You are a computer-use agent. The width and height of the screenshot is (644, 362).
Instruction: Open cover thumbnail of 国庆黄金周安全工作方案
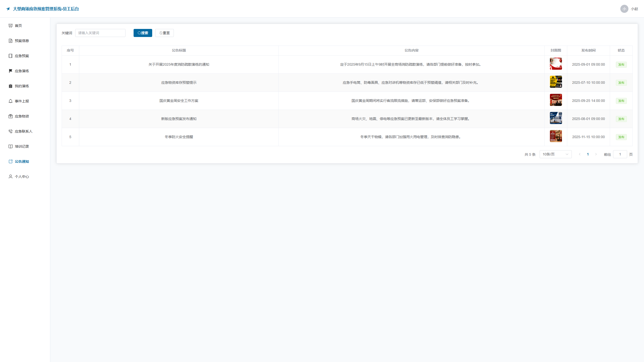pyautogui.click(x=556, y=100)
